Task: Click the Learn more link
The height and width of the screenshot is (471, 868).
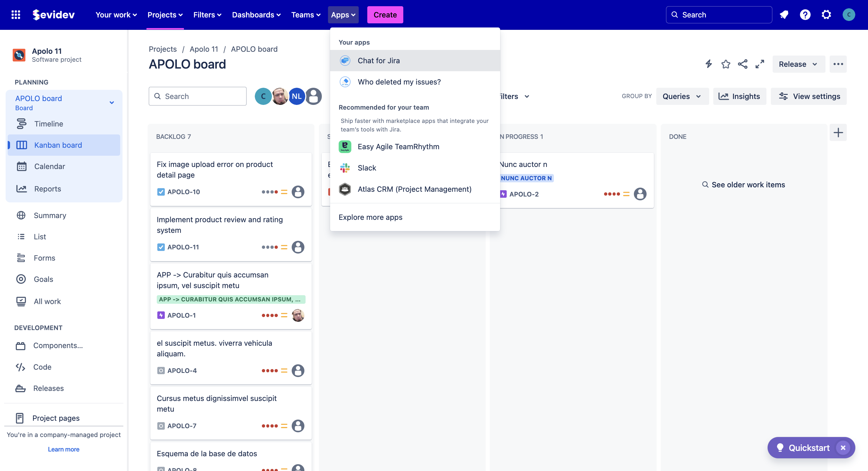Action: pyautogui.click(x=64, y=449)
